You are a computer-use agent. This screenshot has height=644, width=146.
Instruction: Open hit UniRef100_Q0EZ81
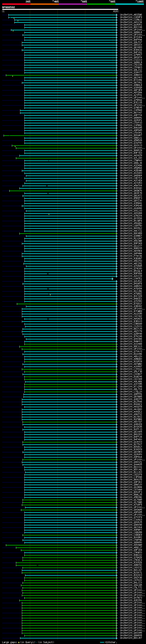click(131, 600)
